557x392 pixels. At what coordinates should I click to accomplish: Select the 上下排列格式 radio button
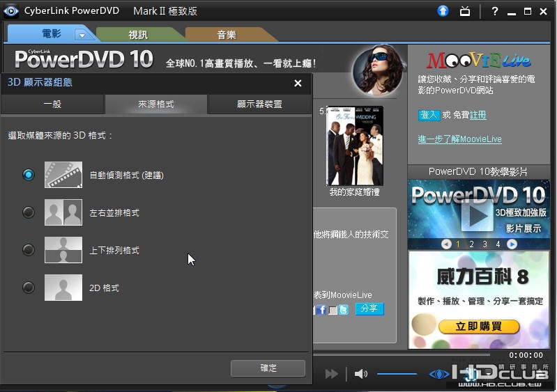click(29, 250)
